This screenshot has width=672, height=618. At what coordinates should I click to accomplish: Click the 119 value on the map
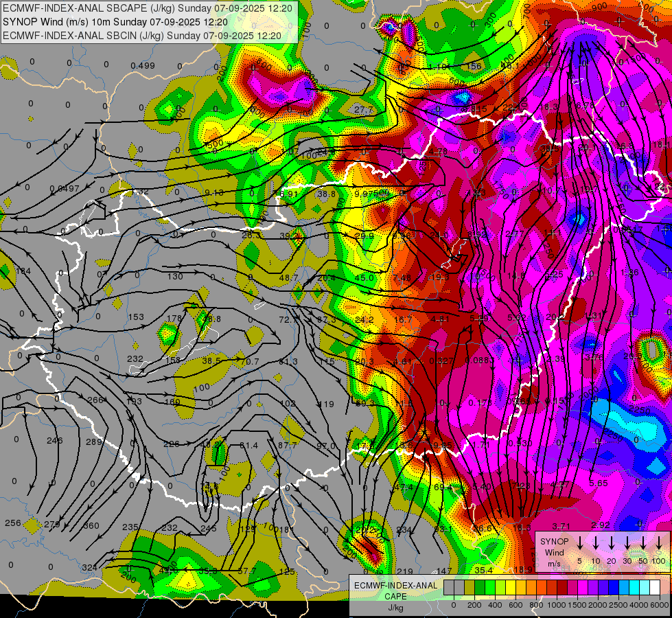[x=326, y=404]
